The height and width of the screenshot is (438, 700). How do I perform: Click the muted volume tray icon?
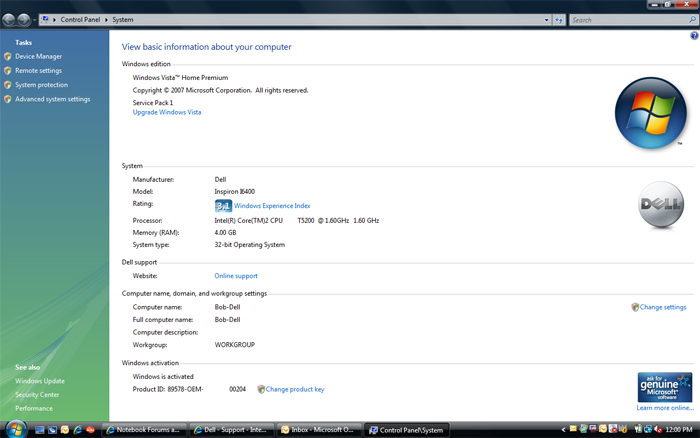[658, 429]
